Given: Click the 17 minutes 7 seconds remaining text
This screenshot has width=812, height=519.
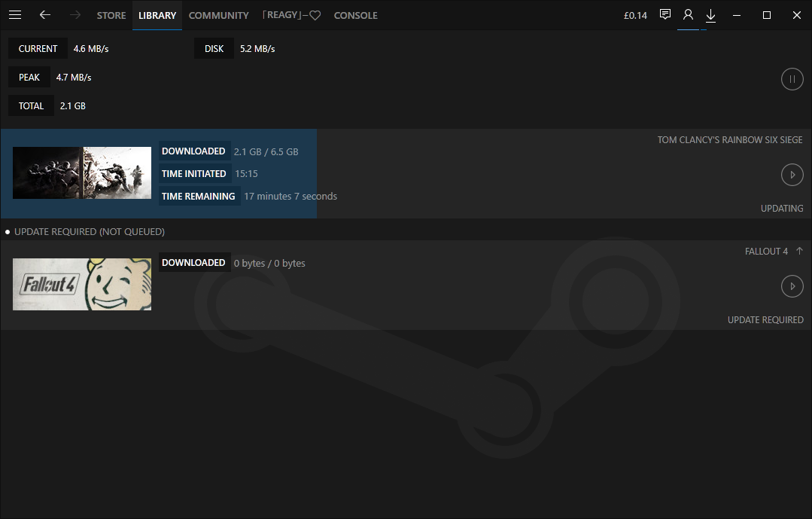Looking at the screenshot, I should tap(290, 196).
